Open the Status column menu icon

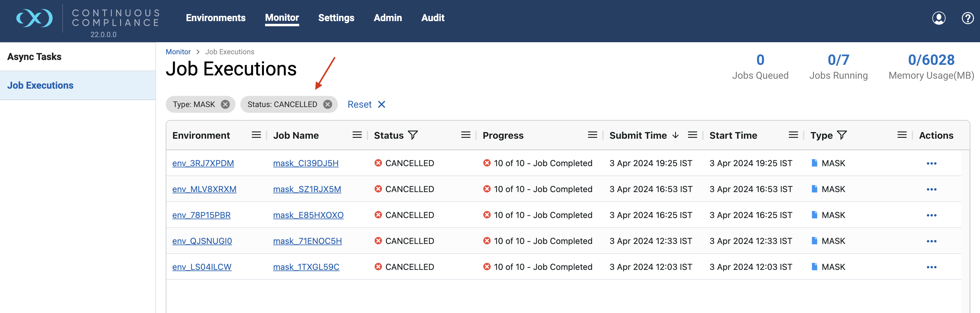pos(466,135)
